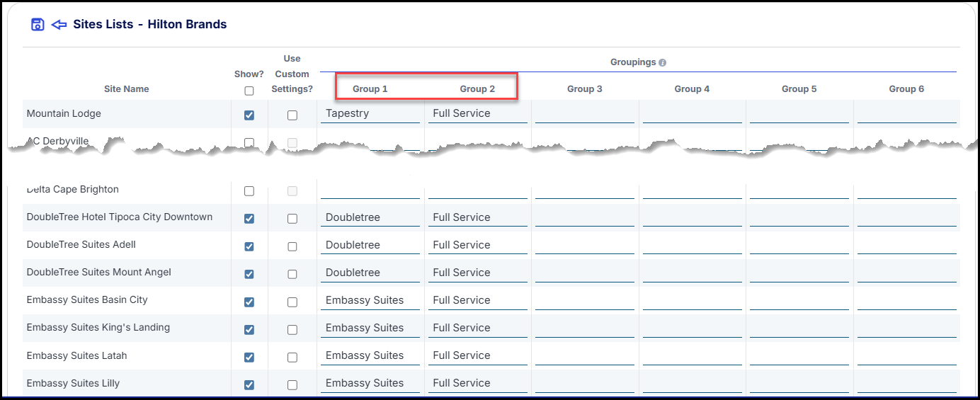Click the Use Custom Settings? header

pyautogui.click(x=292, y=74)
